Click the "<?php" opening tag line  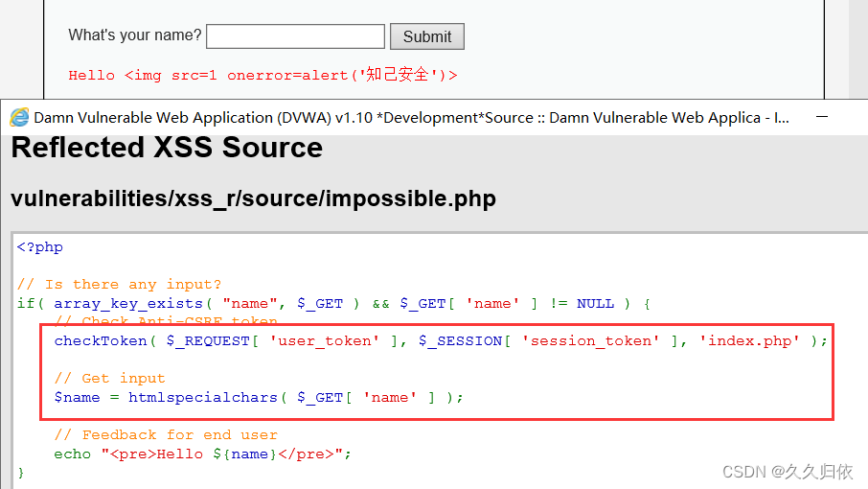[40, 247]
